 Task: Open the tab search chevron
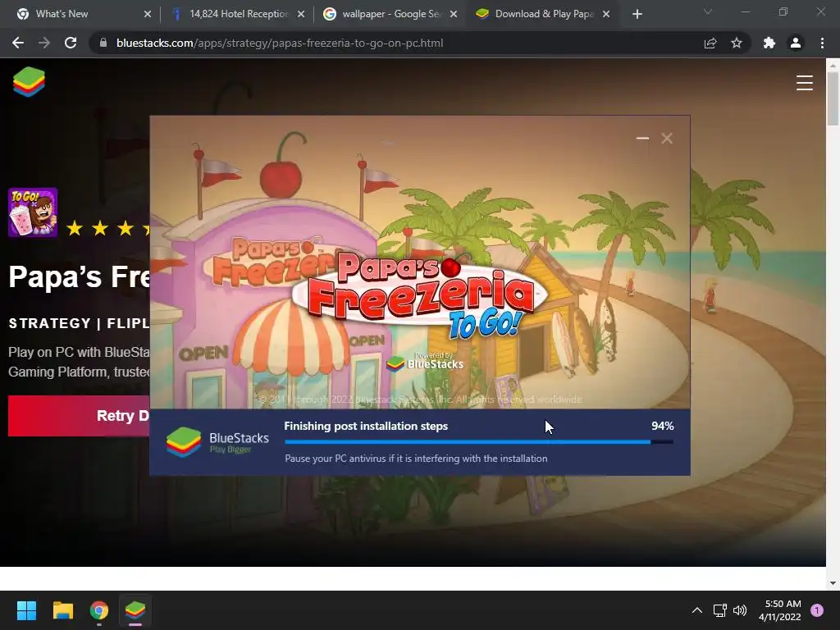point(708,11)
